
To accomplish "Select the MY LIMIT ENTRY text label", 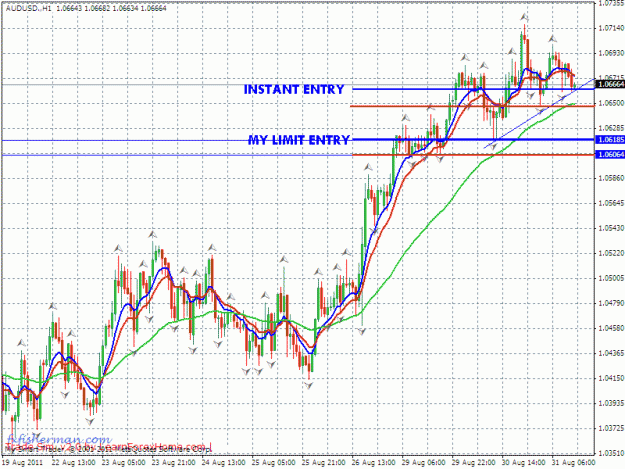I will click(x=299, y=140).
